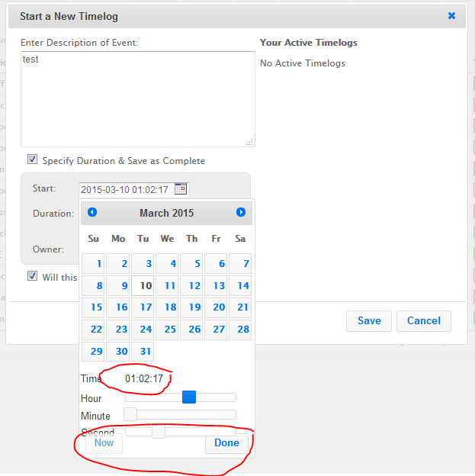This screenshot has height=476, width=475.
Task: Click the Hour slider handle
Action: coord(189,397)
